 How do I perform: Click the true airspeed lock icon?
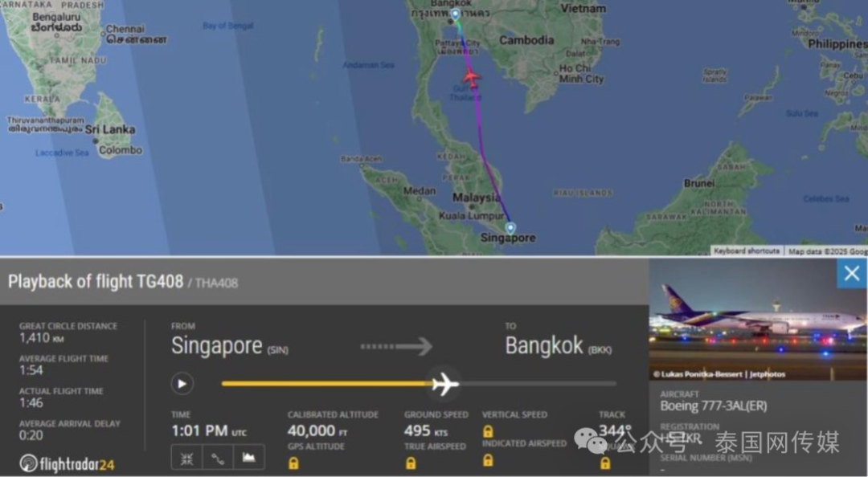pos(411,463)
